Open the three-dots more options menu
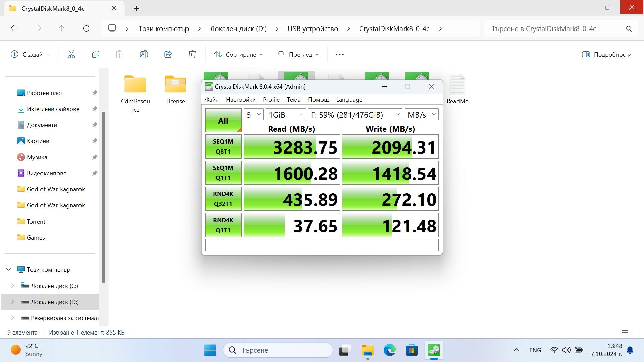 point(340,54)
